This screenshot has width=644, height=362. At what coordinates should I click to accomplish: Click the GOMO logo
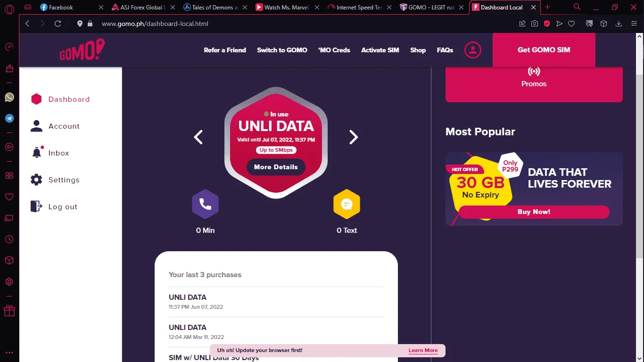tap(82, 50)
